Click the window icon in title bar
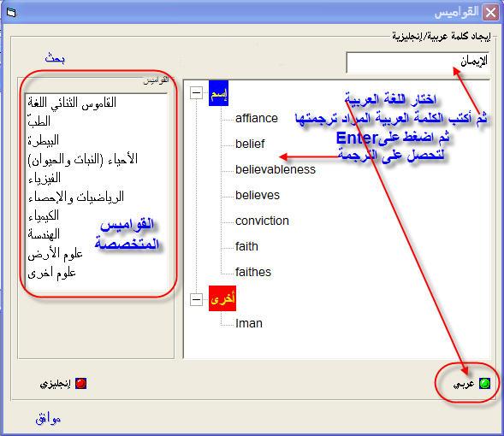 tap(11, 13)
